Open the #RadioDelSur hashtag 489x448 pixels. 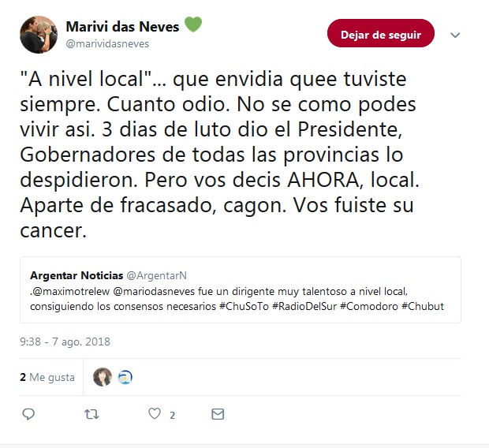(x=304, y=307)
